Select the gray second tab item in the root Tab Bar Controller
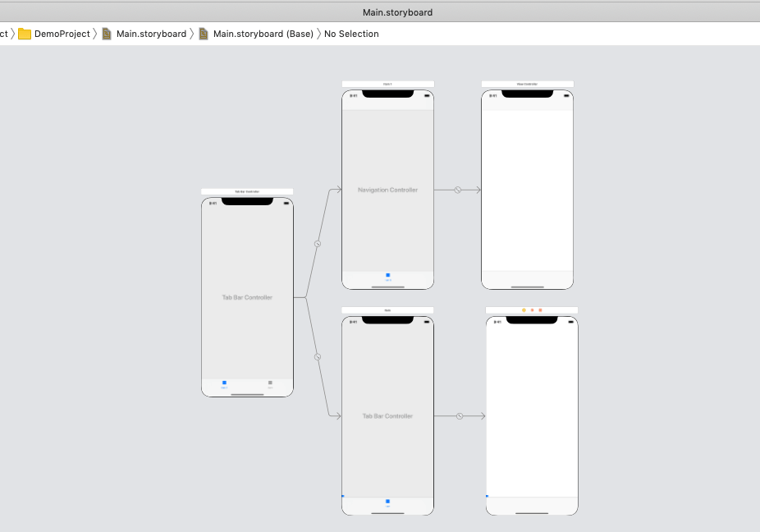The height and width of the screenshot is (532, 760). point(270,384)
